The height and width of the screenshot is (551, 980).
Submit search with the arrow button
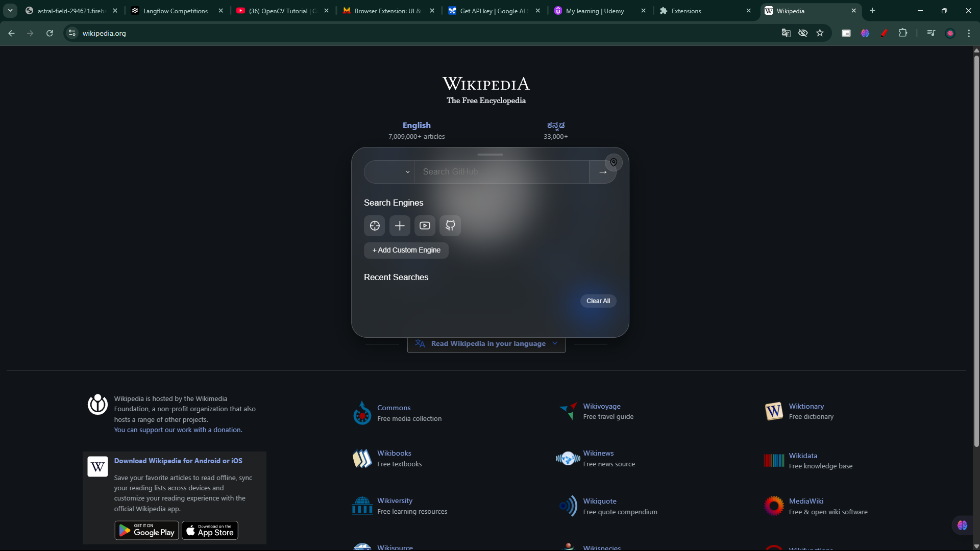pyautogui.click(x=603, y=172)
